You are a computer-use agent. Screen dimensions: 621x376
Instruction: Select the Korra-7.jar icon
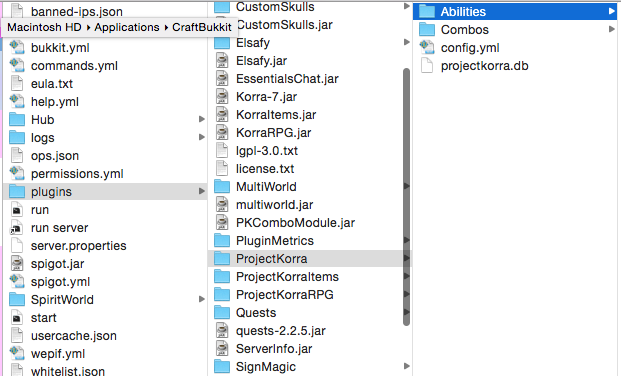pos(222,97)
